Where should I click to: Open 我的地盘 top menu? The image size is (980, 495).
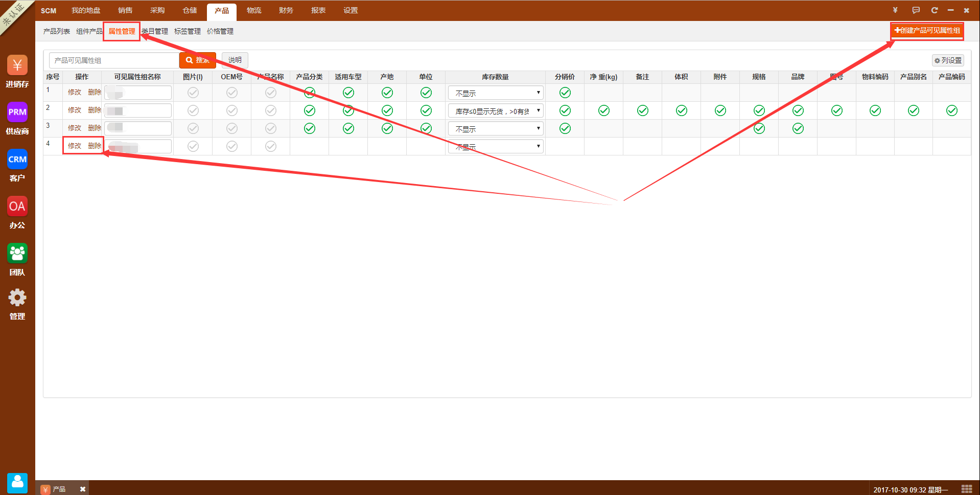tap(86, 10)
